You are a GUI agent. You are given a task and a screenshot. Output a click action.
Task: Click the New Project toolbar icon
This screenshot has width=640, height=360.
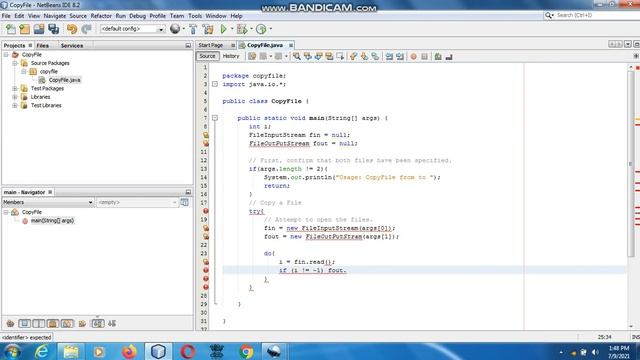24,29
